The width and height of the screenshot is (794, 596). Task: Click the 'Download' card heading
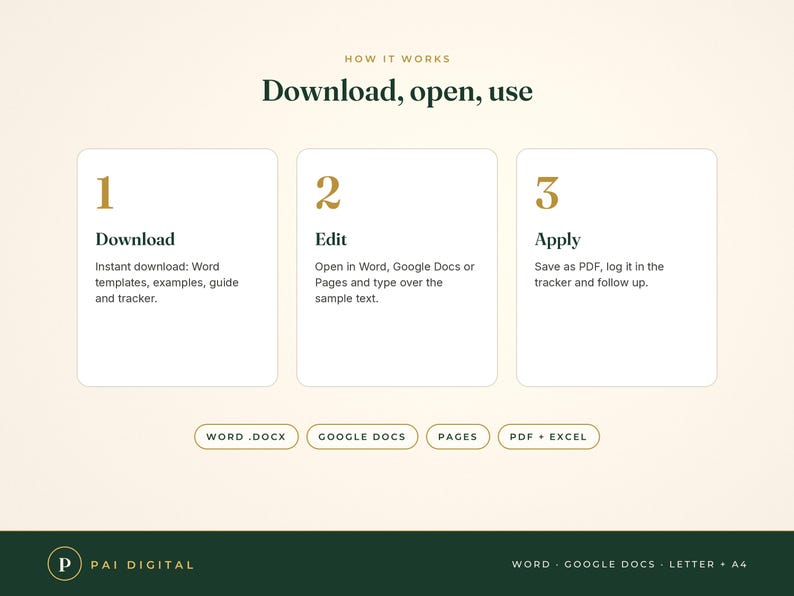(135, 239)
